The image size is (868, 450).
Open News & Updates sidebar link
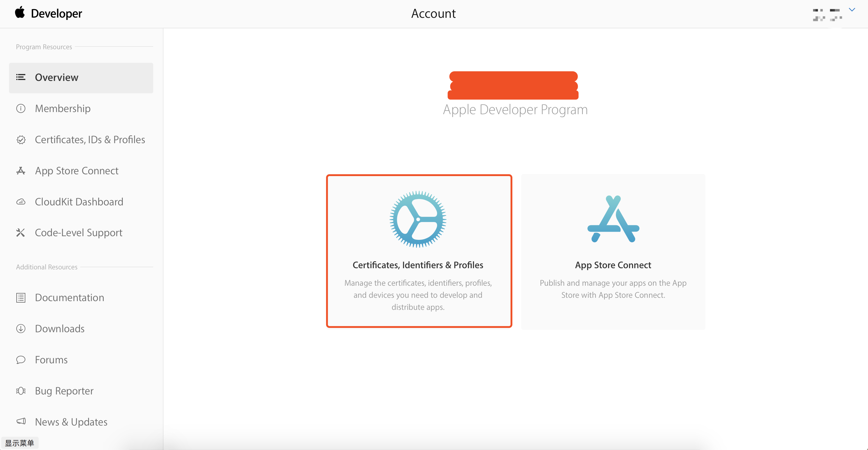coord(71,422)
